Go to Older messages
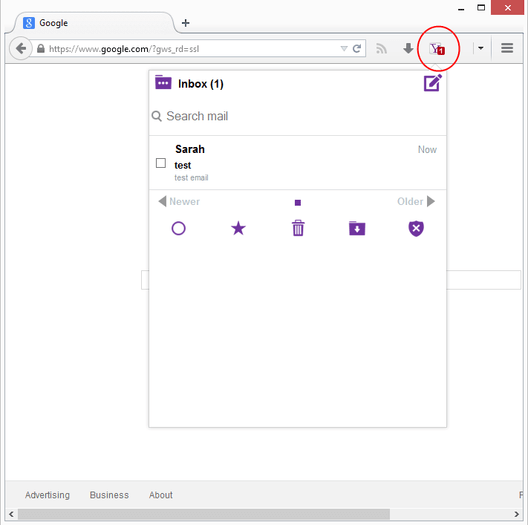The height and width of the screenshot is (525, 528). pyautogui.click(x=416, y=201)
